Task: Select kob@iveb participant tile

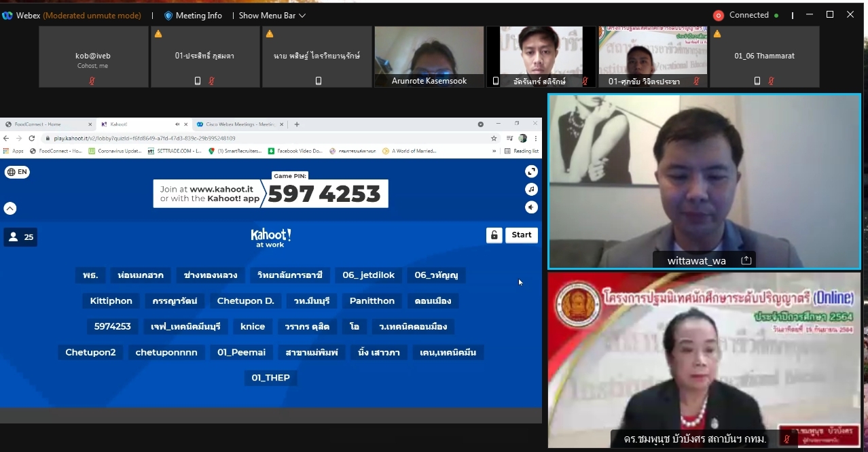Action: coord(94,56)
